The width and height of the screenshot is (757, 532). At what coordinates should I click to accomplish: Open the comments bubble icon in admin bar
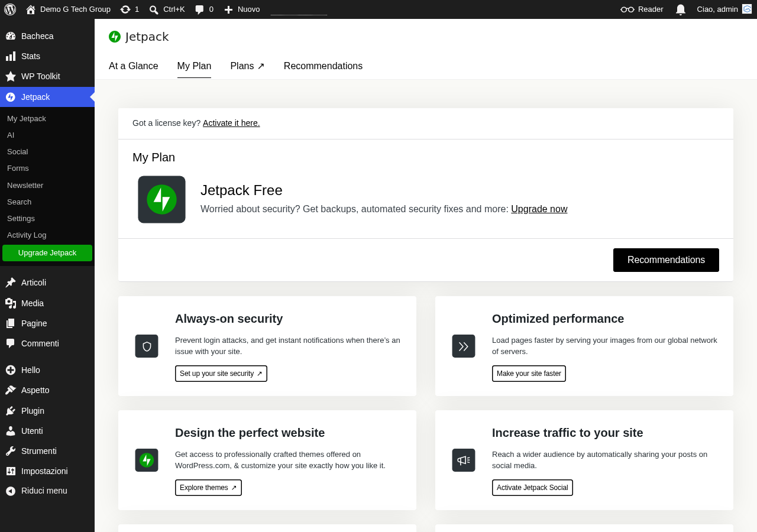199,9
